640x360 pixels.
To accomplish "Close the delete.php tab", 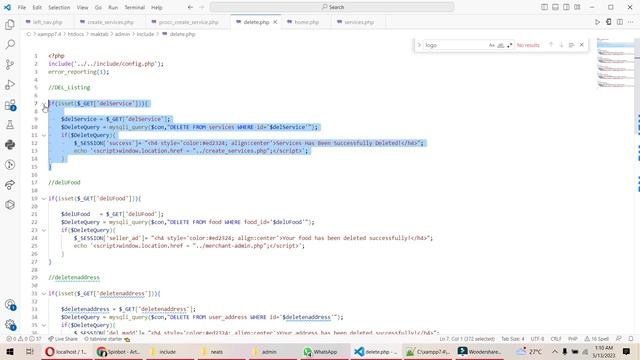I will pos(275,22).
